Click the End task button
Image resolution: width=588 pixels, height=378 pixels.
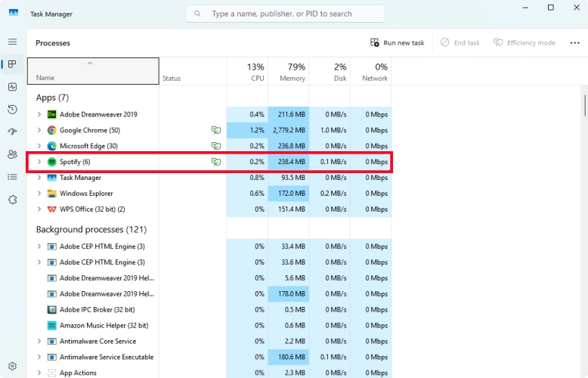point(460,43)
